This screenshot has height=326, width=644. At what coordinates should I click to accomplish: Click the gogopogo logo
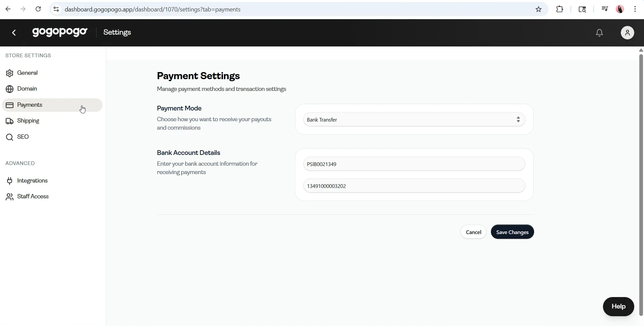(60, 32)
